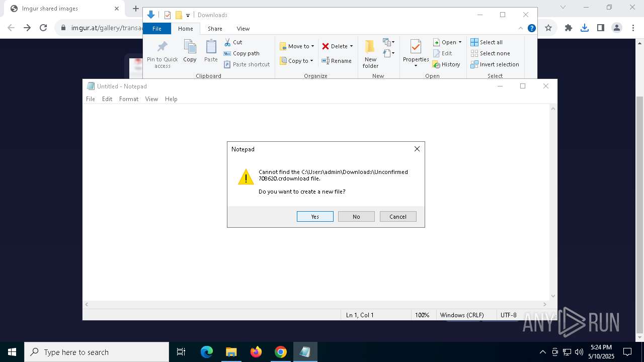Click Yes in the Notepad dialog
The image size is (644, 362).
point(315,216)
